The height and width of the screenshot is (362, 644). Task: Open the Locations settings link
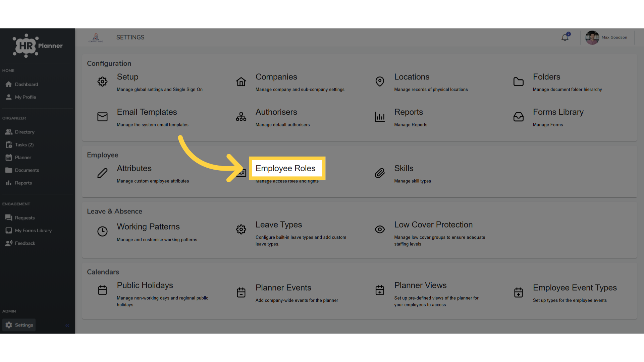412,77
